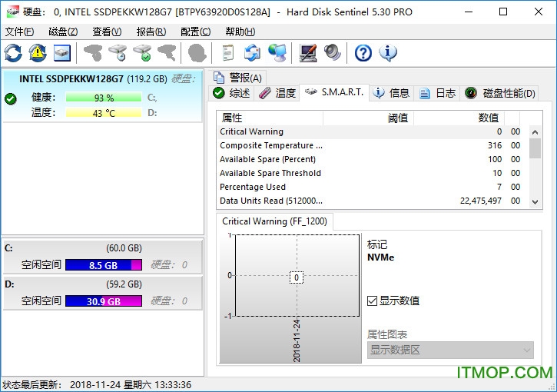Click the disk with green check icon

(x=142, y=53)
